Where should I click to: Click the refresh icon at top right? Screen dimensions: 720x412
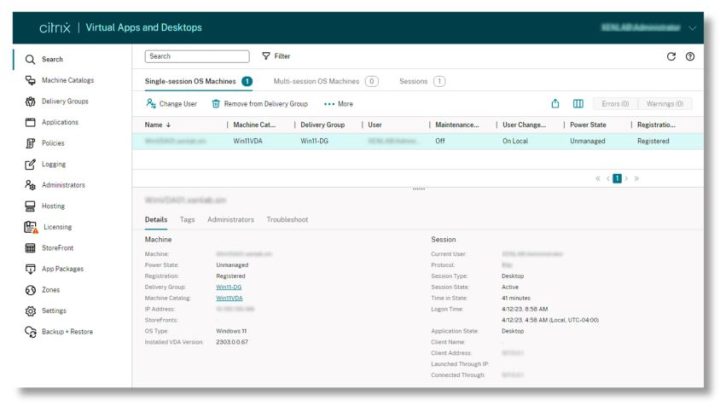click(x=671, y=57)
